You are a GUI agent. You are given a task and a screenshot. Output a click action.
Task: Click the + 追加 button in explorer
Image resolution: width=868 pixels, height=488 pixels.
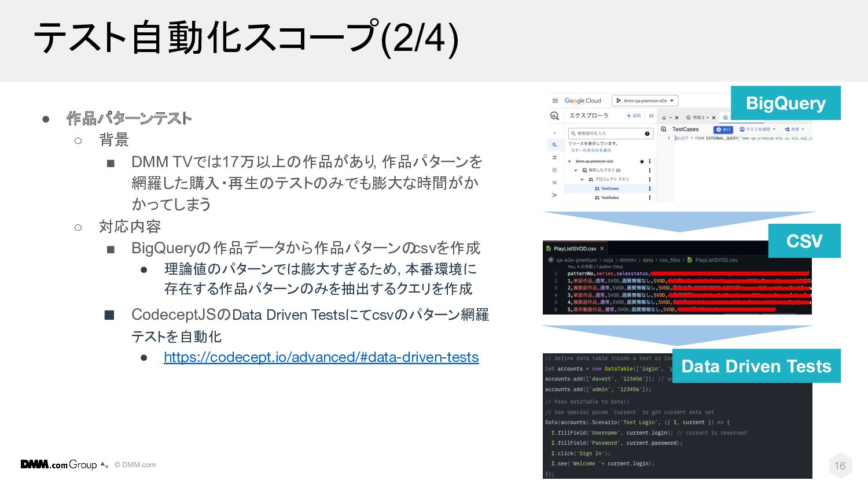point(634,116)
